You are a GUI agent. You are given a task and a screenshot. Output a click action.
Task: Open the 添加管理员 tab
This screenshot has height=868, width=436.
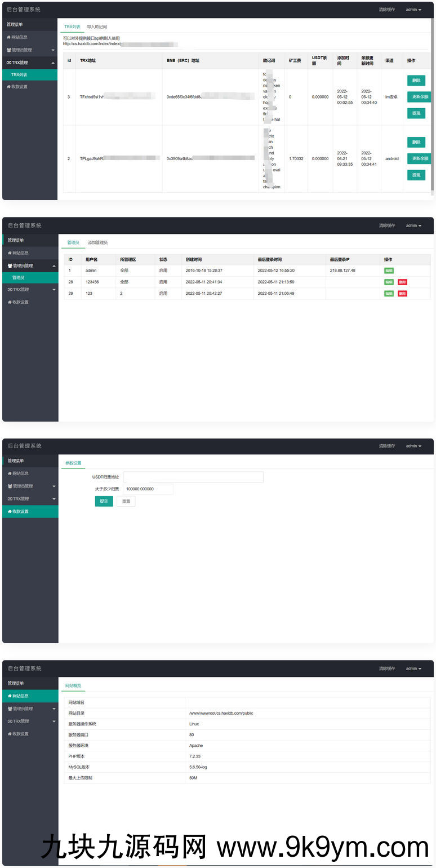point(97,242)
